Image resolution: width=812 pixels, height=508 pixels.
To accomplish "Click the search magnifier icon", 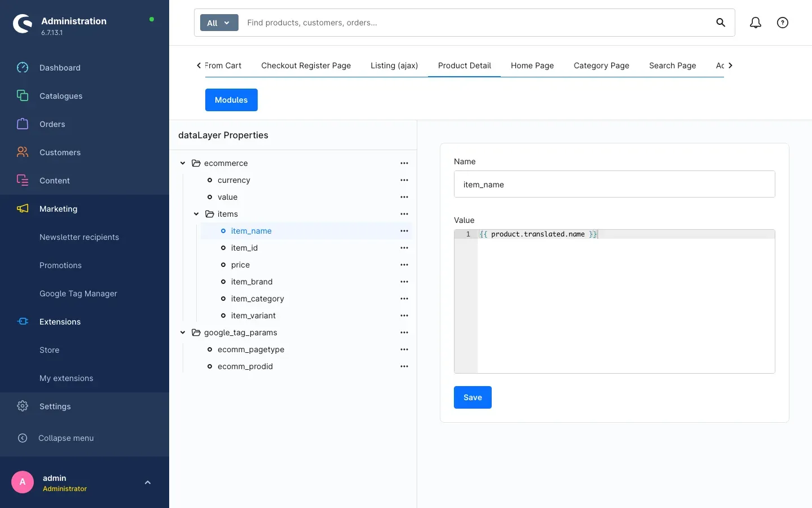I will click(721, 23).
